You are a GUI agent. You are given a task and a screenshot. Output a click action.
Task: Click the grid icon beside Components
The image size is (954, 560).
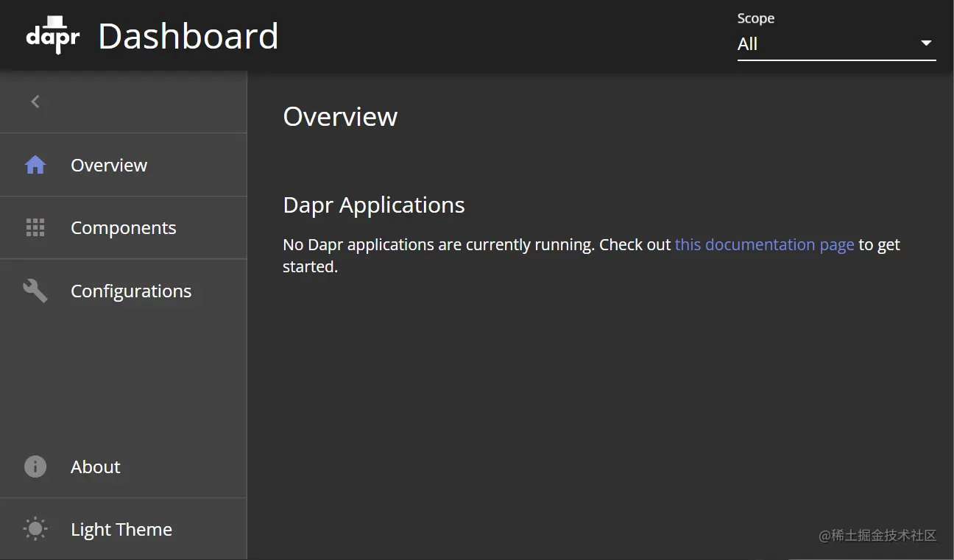tap(35, 227)
